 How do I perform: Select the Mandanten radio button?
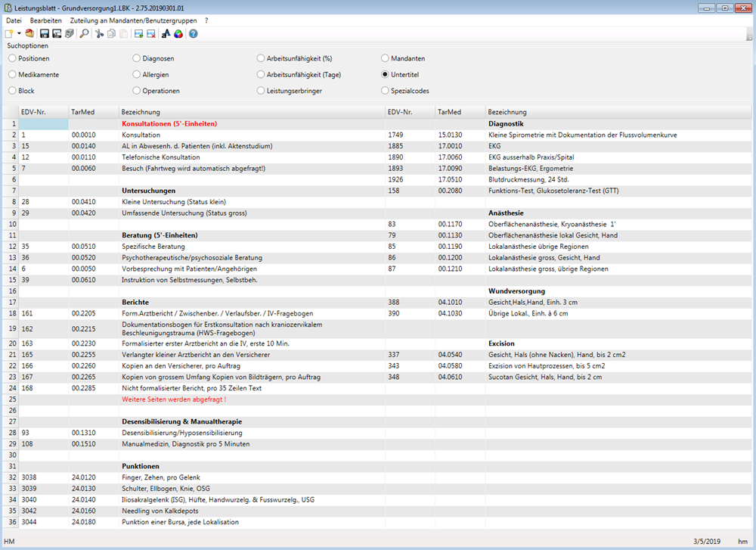pyautogui.click(x=385, y=58)
